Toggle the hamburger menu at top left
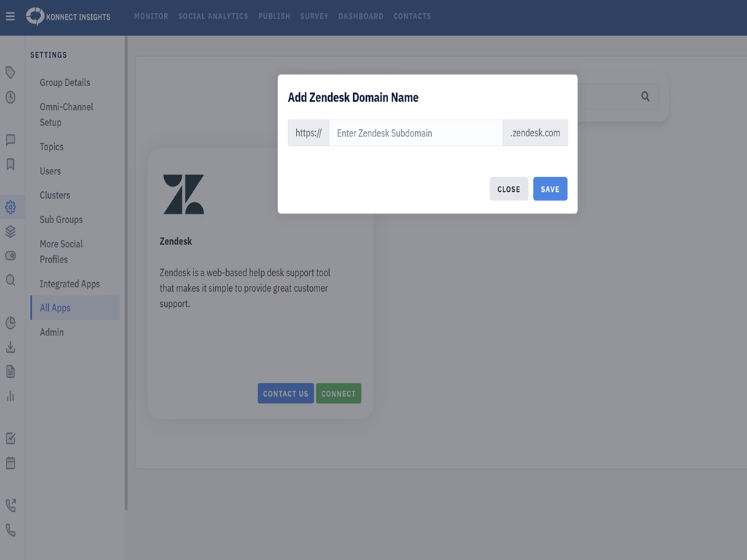The height and width of the screenshot is (560, 747). click(10, 16)
